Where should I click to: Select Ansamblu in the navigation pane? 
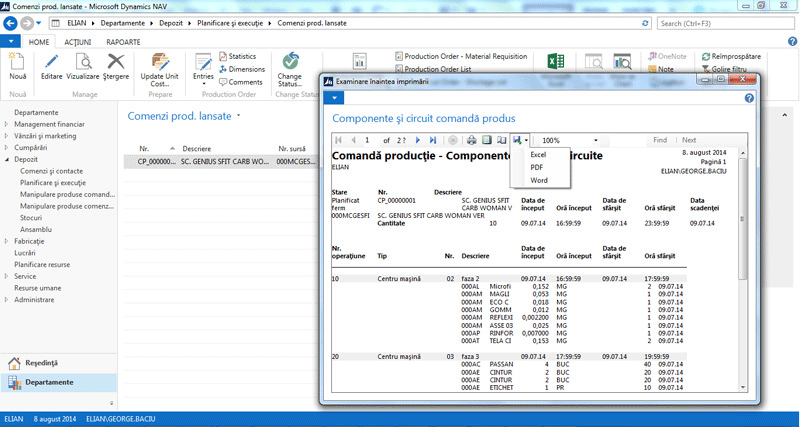coord(36,230)
